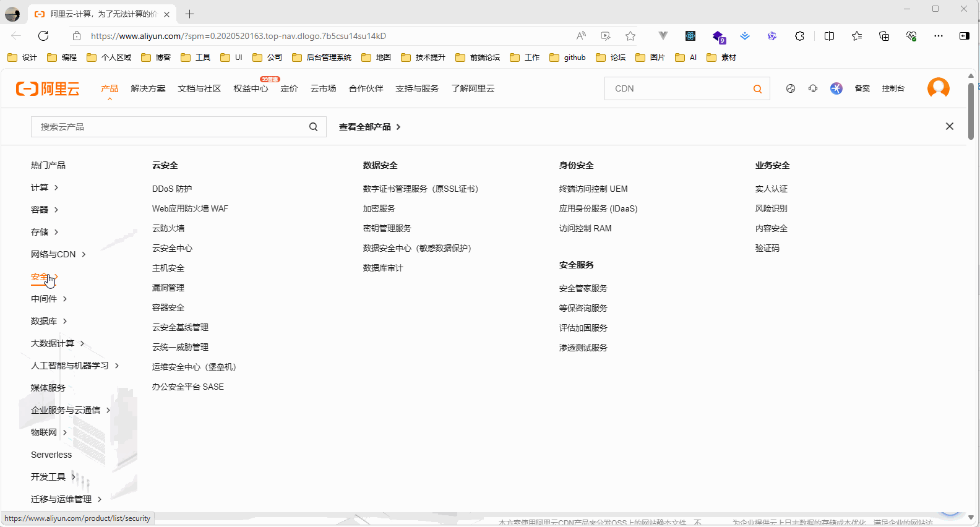
Task: Toggle the browser sidebar icon
Action: pyautogui.click(x=964, y=36)
